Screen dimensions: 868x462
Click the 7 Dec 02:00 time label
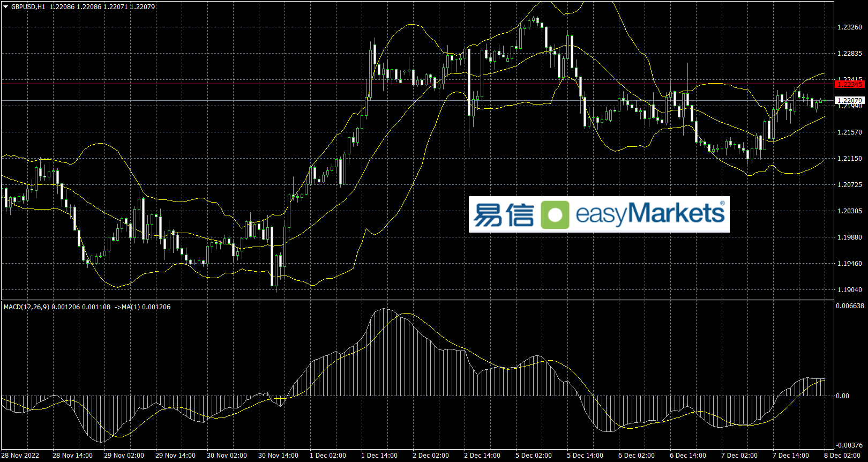tap(739, 456)
